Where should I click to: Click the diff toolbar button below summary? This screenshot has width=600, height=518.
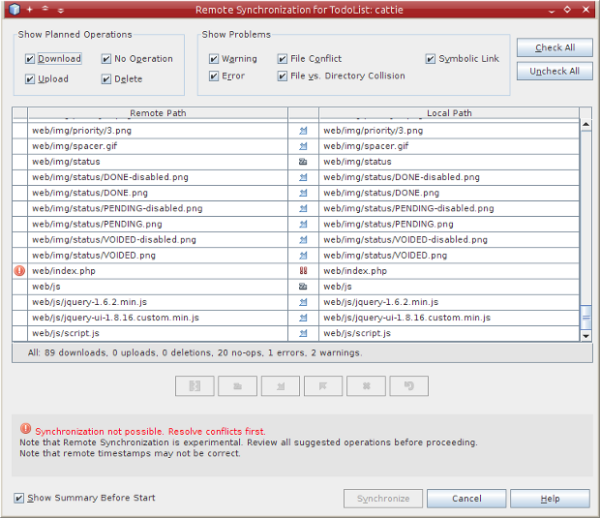(x=196, y=385)
